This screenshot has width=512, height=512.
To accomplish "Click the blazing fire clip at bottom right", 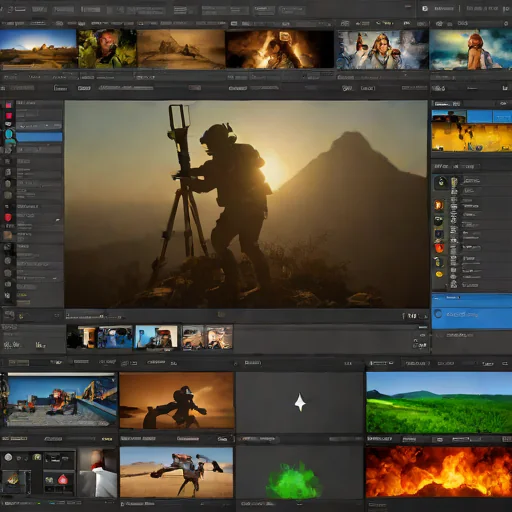I will tap(439, 472).
